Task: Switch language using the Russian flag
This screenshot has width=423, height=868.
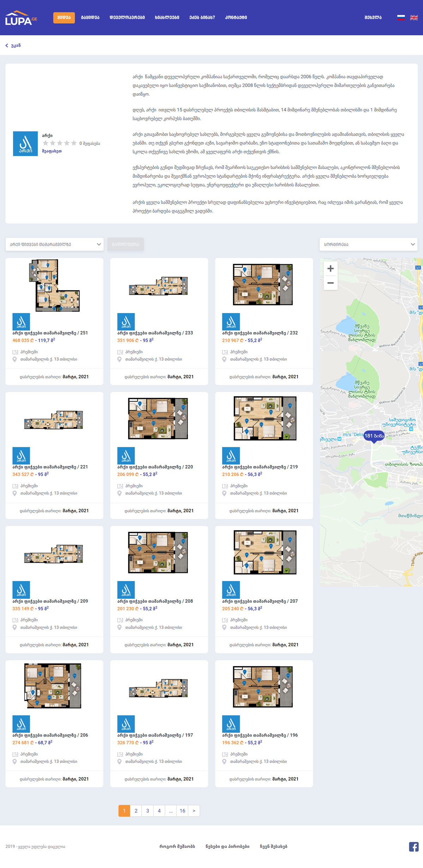Action: (x=401, y=18)
